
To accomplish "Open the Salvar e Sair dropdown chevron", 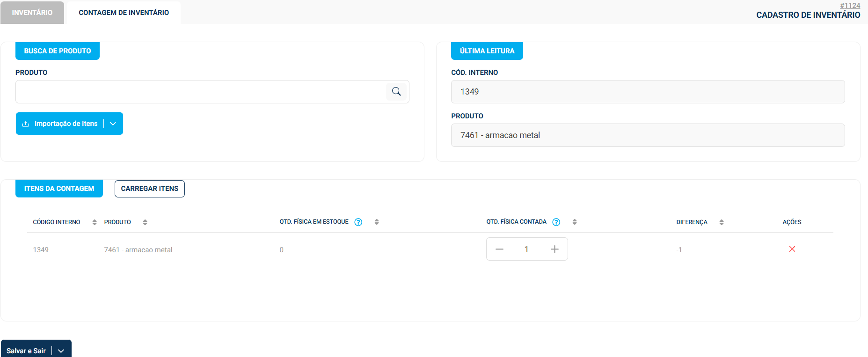I will point(61,351).
